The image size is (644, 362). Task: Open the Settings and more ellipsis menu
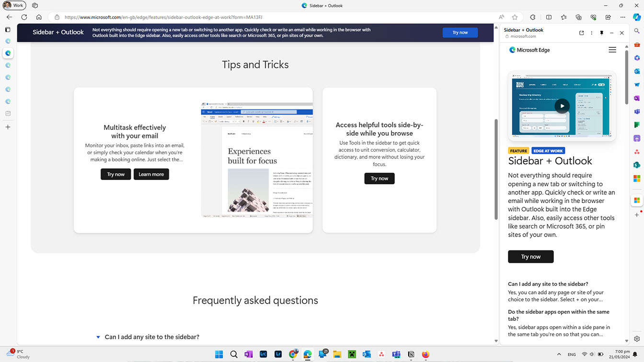click(x=622, y=17)
